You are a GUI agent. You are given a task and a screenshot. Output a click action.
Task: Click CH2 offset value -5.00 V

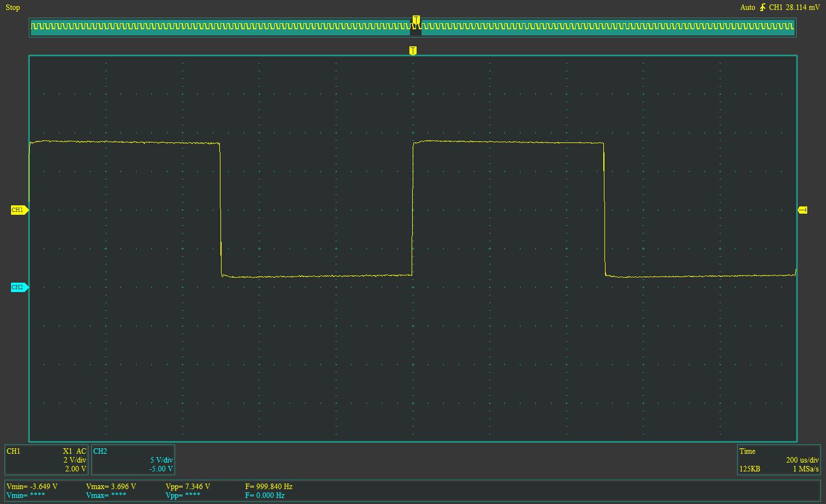click(x=161, y=469)
